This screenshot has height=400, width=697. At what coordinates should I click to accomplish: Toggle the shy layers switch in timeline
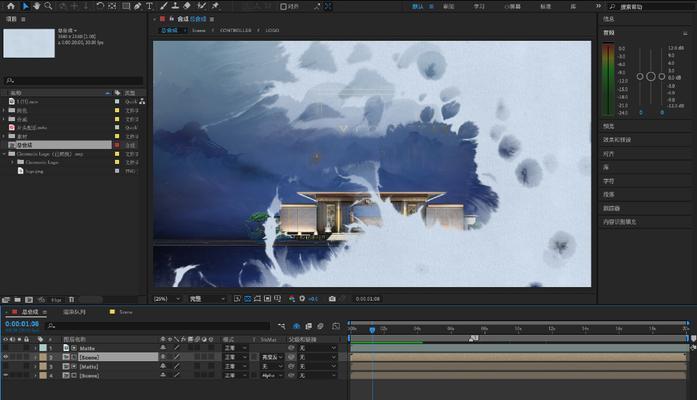pos(296,326)
